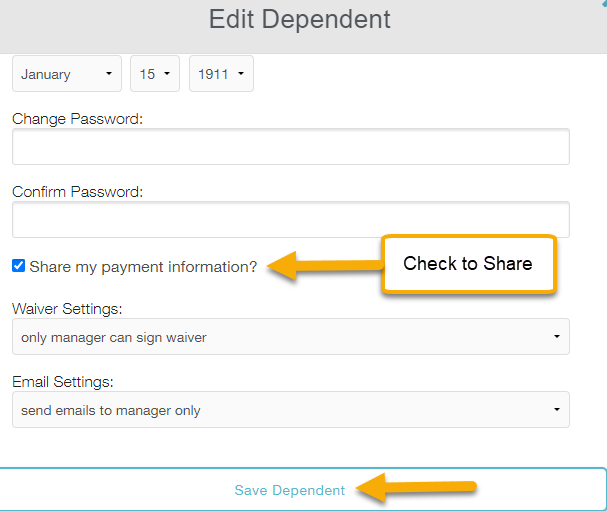Focus the Confirm Password text box
Image resolution: width=607 pixels, height=511 pixels.
(x=290, y=219)
